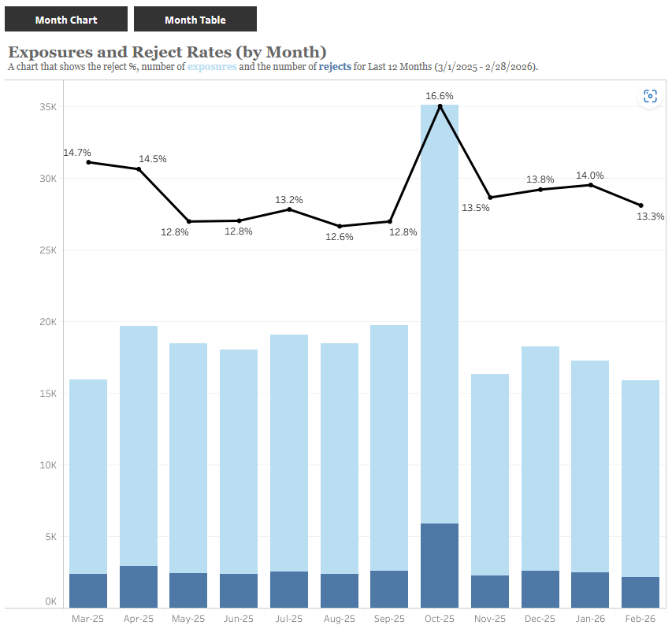The width and height of the screenshot is (672, 629).
Task: Select the tall Oct-25 exposures bar
Action: coord(439,315)
